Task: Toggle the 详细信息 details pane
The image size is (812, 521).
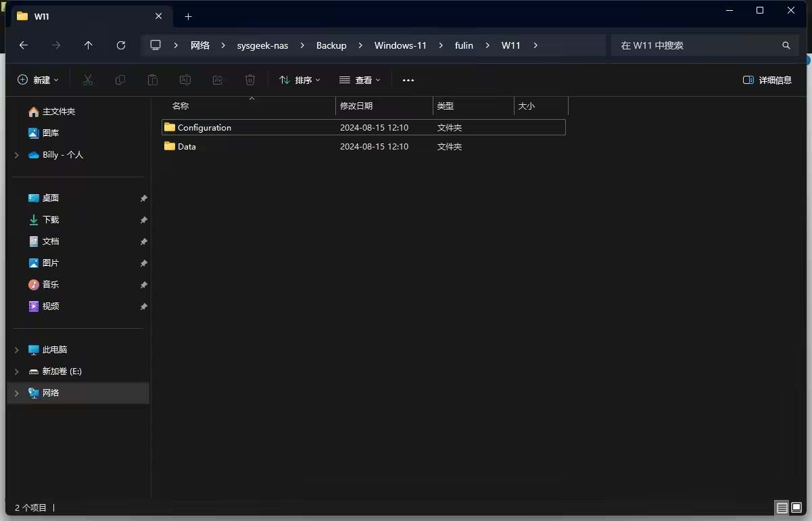Action: 767,80
